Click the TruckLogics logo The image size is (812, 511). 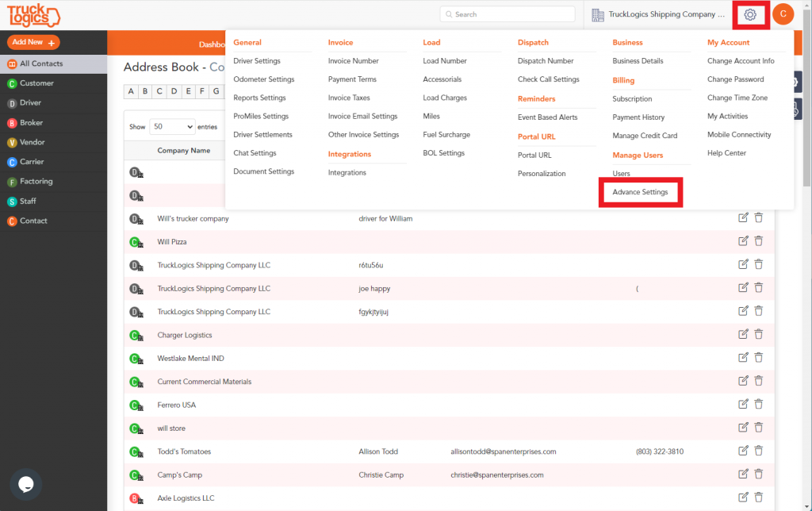(33, 15)
